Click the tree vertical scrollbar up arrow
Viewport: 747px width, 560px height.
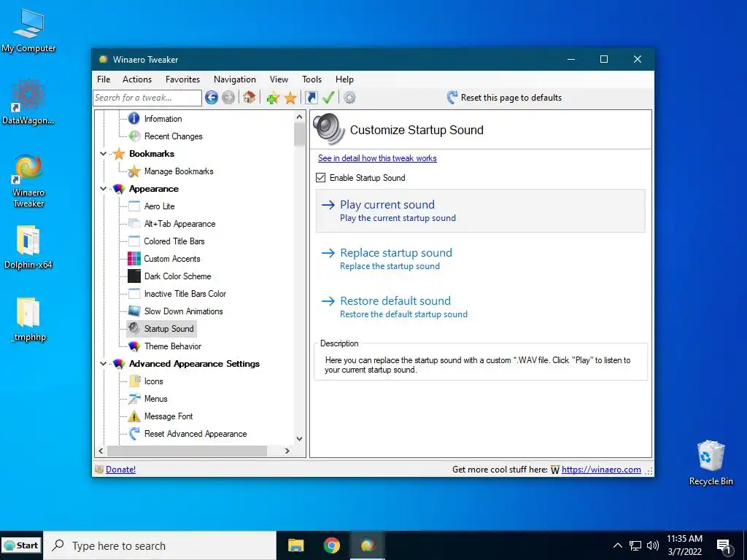[299, 117]
